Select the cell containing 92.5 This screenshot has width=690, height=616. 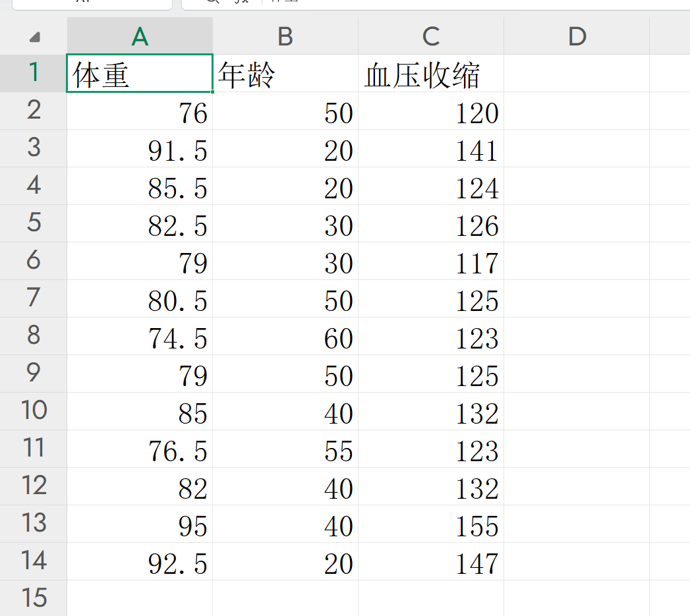click(139, 562)
